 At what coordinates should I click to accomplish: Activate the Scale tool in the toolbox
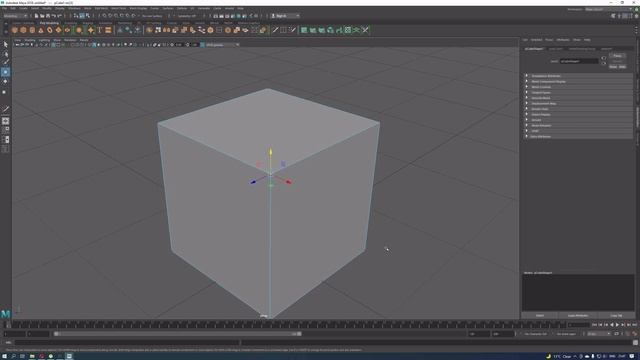[5, 91]
